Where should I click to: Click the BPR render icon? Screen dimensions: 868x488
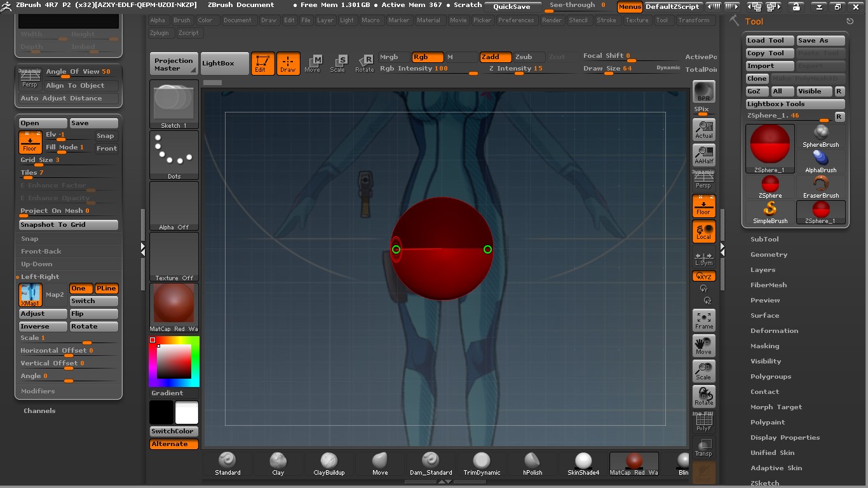(x=703, y=91)
